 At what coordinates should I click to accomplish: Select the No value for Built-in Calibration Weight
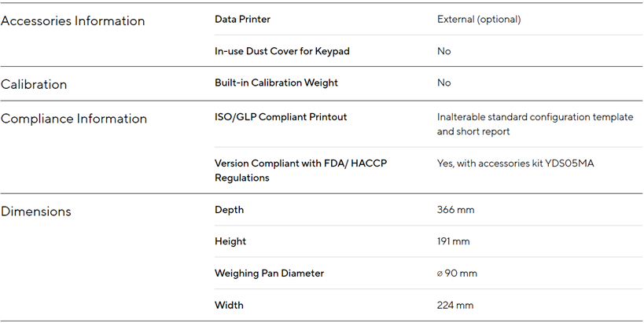pyautogui.click(x=444, y=83)
